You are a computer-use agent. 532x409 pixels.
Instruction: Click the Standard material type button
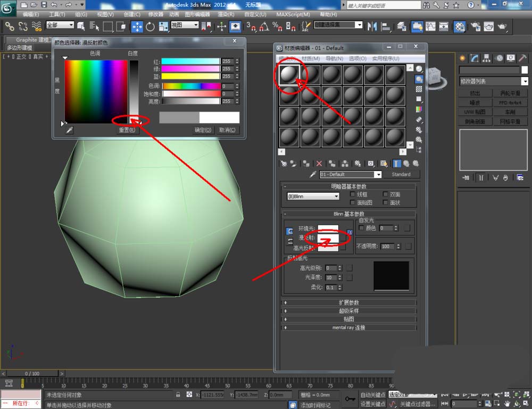[x=401, y=174]
